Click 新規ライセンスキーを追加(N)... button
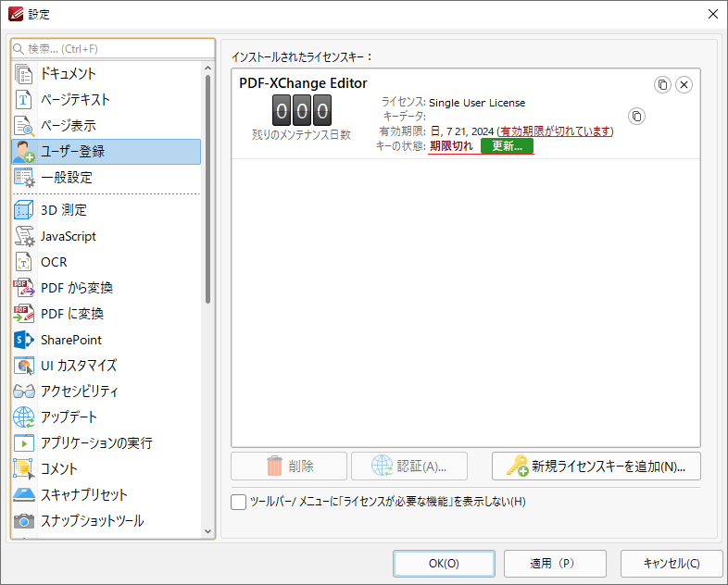The width and height of the screenshot is (728, 585). click(596, 466)
